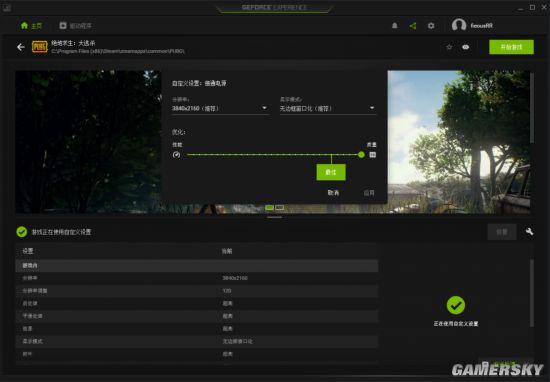Toggle the eye visibility icon
The image size is (550, 382).
point(465,47)
